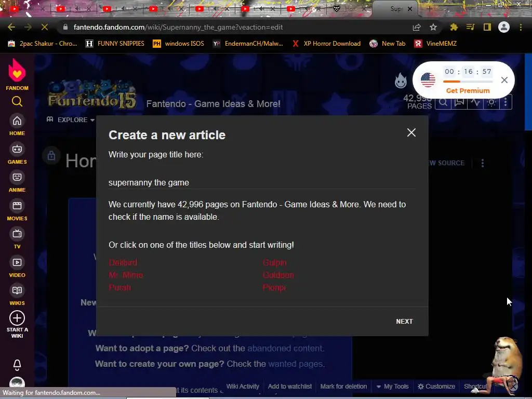The image size is (532, 399).
Task: Open the 2pac Shakur bookmark
Action: pyautogui.click(x=43, y=44)
